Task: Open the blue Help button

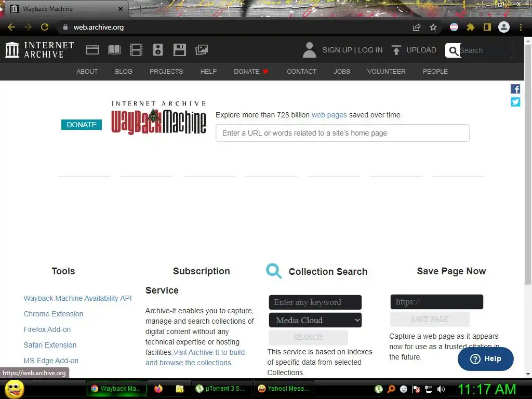Action: [x=486, y=358]
